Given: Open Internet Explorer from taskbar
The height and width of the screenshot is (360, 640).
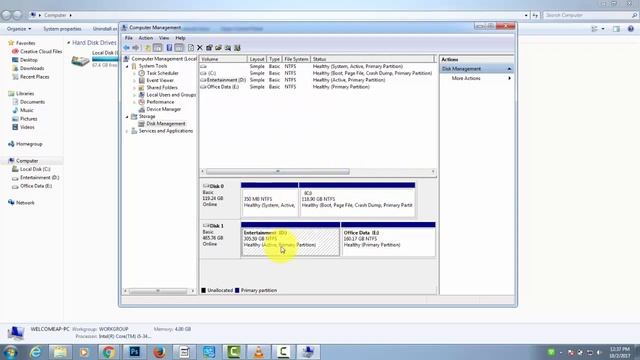Looking at the screenshot, I should [36, 352].
